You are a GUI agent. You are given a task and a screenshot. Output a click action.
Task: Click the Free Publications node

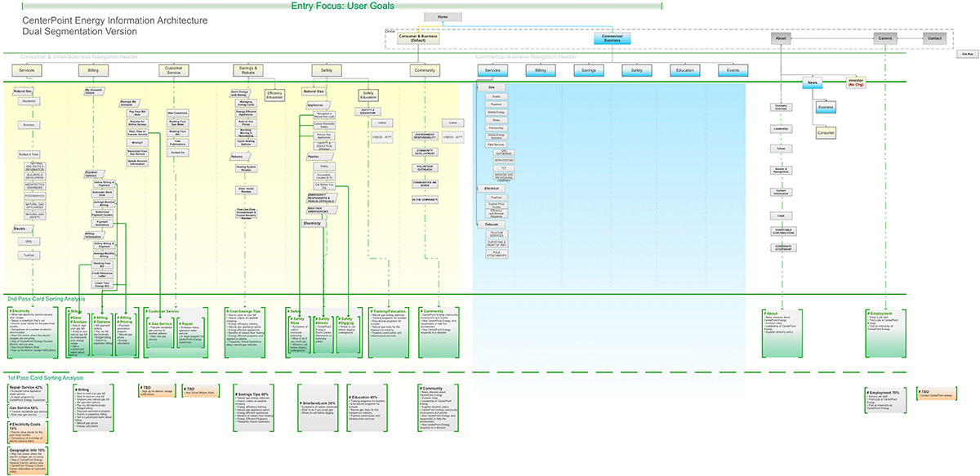pyautogui.click(x=177, y=142)
